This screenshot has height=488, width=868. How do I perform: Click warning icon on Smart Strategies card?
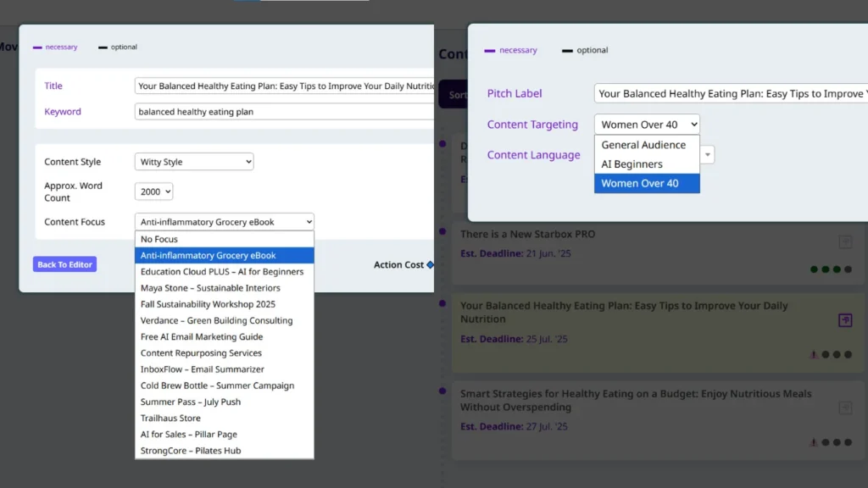(814, 442)
